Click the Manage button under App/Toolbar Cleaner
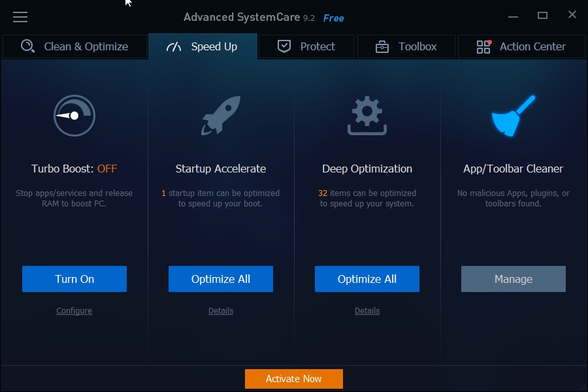The width and height of the screenshot is (588, 392). [x=513, y=279]
